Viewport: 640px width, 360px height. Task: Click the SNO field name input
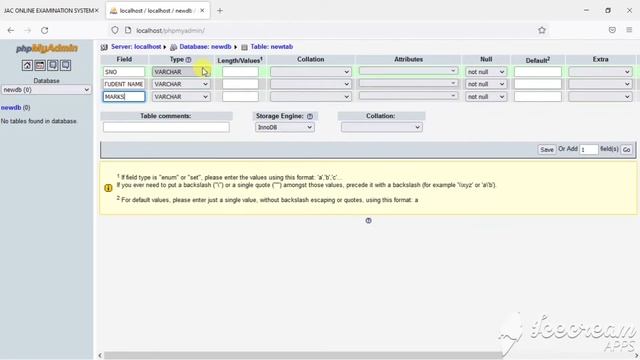[x=124, y=72]
